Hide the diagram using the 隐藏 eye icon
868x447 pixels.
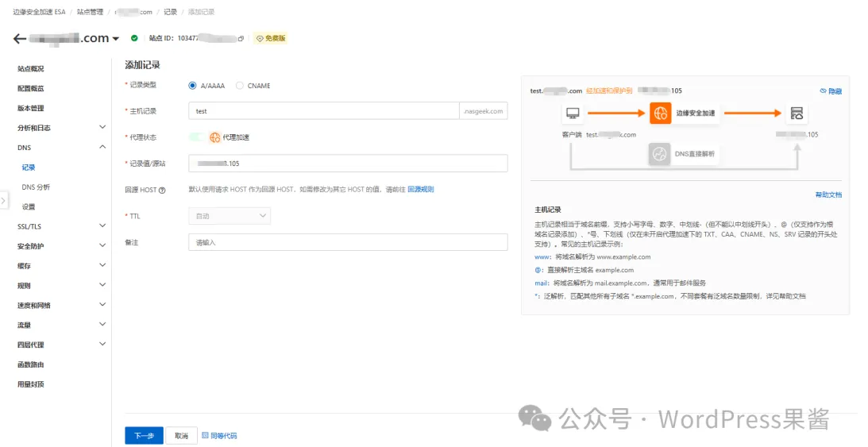tap(824, 91)
